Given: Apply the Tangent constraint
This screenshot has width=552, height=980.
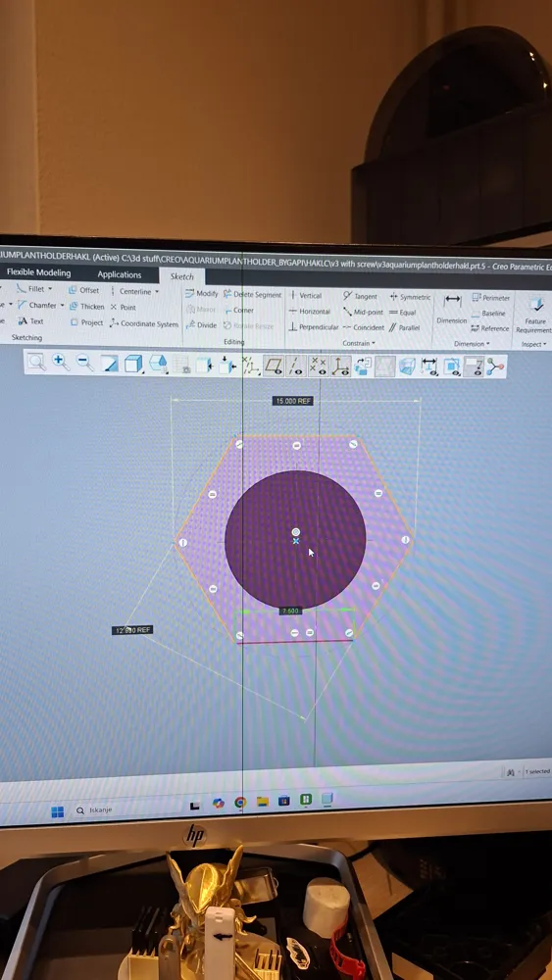Looking at the screenshot, I should [360, 296].
